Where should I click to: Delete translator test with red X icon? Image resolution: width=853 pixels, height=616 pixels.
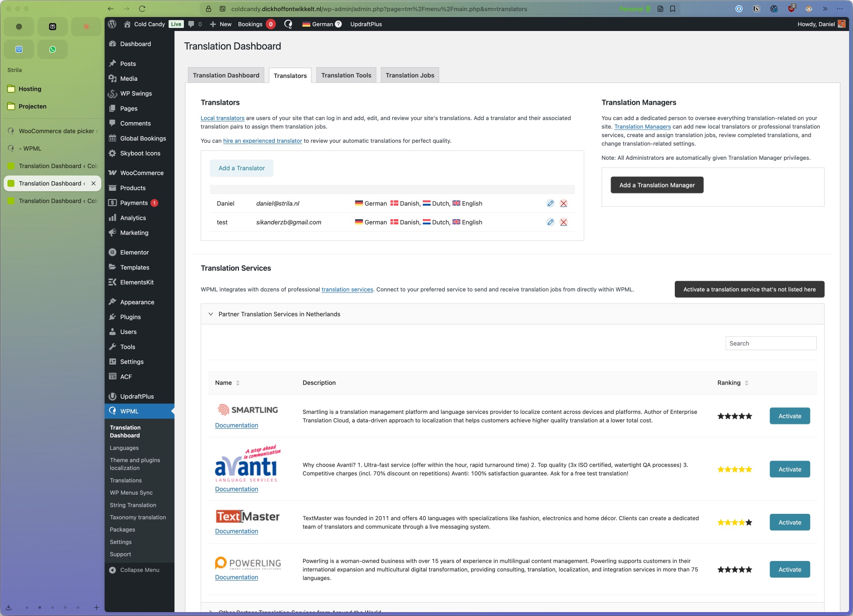tap(563, 222)
